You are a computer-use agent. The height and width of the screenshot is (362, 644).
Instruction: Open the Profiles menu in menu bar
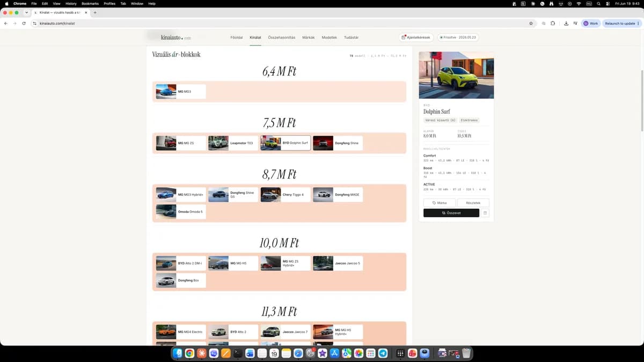click(x=109, y=3)
